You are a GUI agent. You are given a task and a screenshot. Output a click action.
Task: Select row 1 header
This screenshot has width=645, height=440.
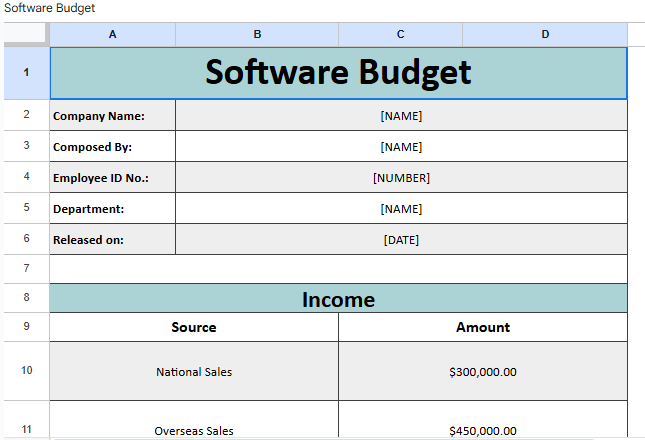[x=25, y=73]
